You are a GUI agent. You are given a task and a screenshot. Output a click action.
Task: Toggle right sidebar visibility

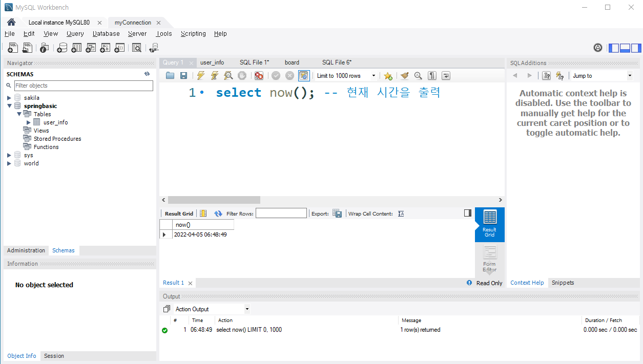[636, 48]
